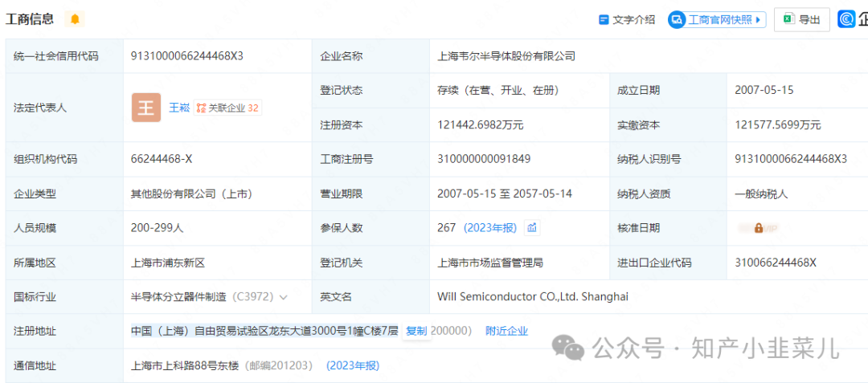This screenshot has width=868, height=383.
Task: Select registered capital 121442.6982万元
Action: 480,125
